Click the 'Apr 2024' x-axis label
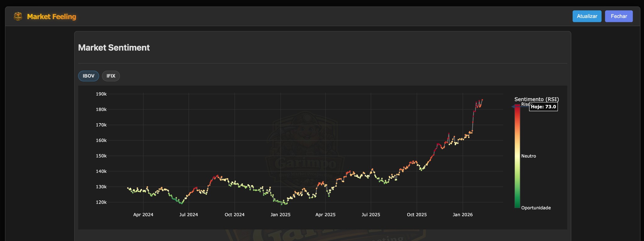The height and width of the screenshot is (241, 644). coord(143,215)
